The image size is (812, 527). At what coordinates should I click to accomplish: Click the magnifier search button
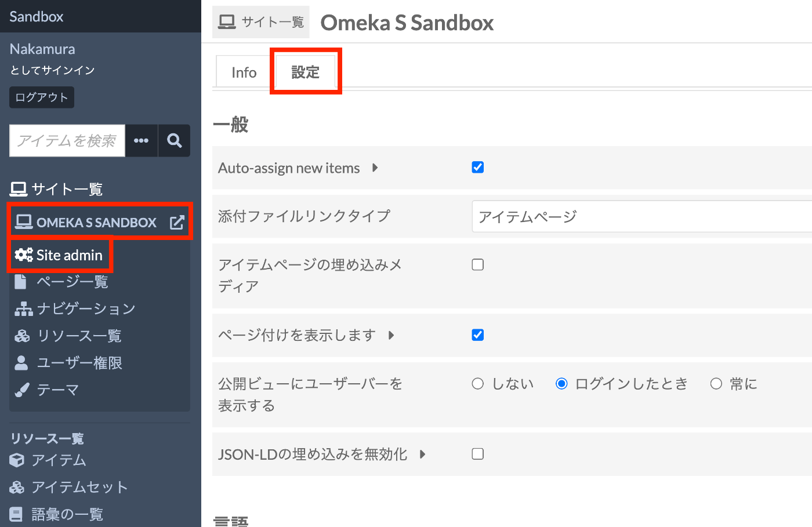click(x=175, y=140)
